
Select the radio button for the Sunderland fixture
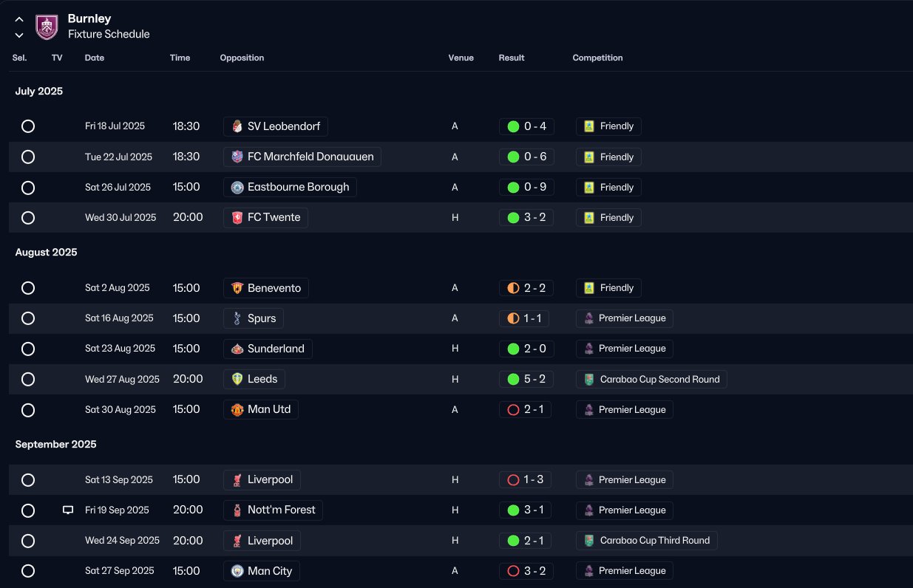tap(28, 349)
